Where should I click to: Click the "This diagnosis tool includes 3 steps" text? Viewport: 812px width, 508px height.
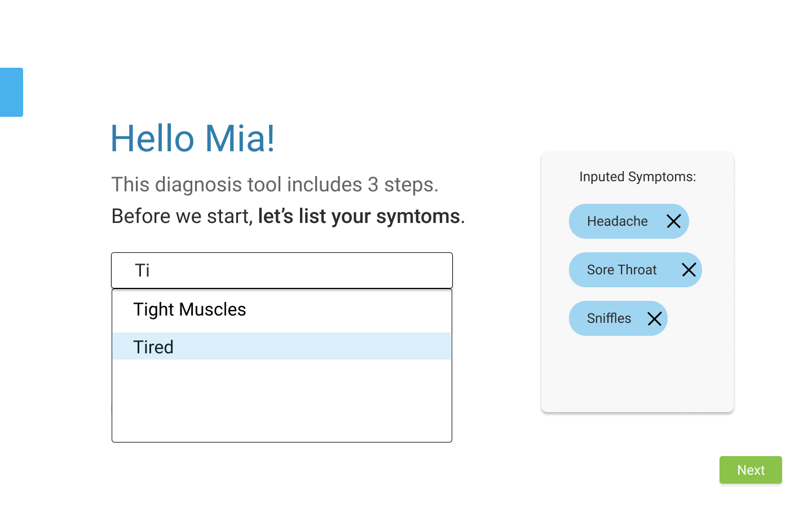point(275,185)
